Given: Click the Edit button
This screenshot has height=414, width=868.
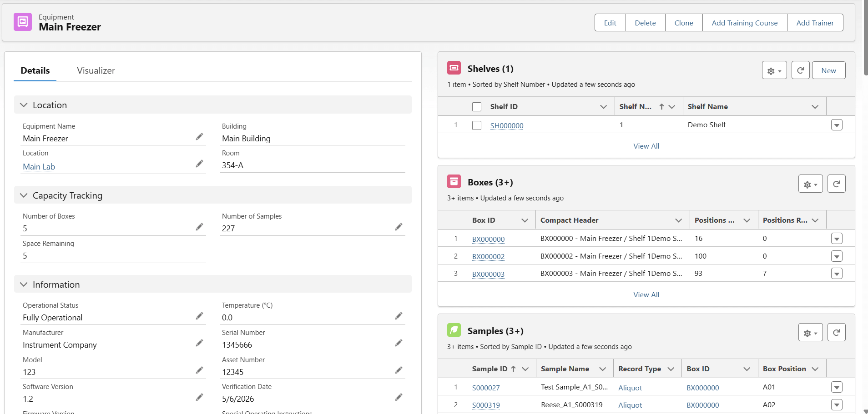Looking at the screenshot, I should point(610,23).
